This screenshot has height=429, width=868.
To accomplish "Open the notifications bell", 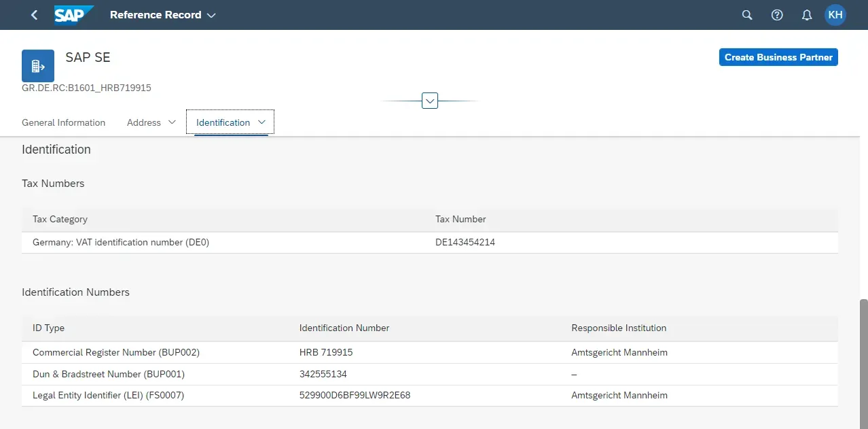I will pos(807,15).
